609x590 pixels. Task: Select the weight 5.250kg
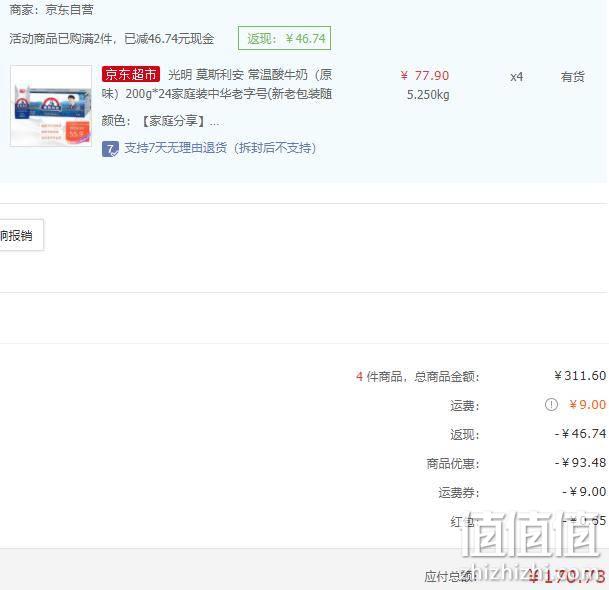coord(428,95)
